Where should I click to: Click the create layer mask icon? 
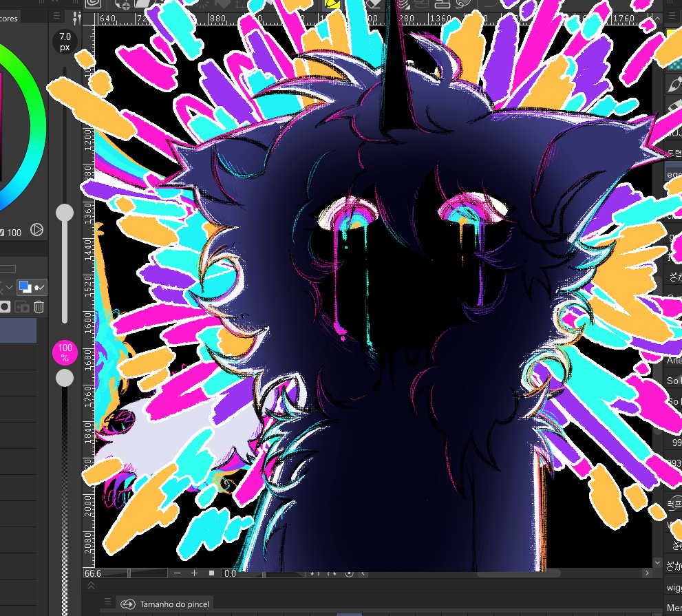click(x=5, y=307)
